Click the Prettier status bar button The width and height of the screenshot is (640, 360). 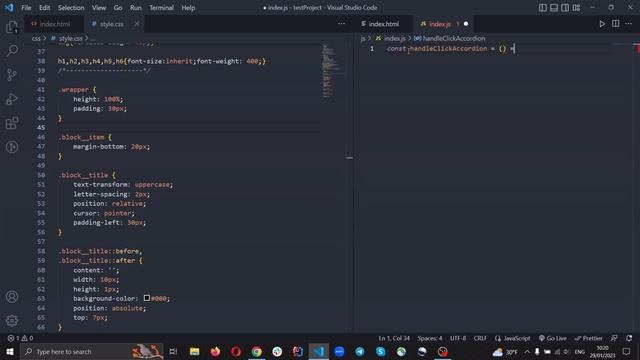pos(588,338)
